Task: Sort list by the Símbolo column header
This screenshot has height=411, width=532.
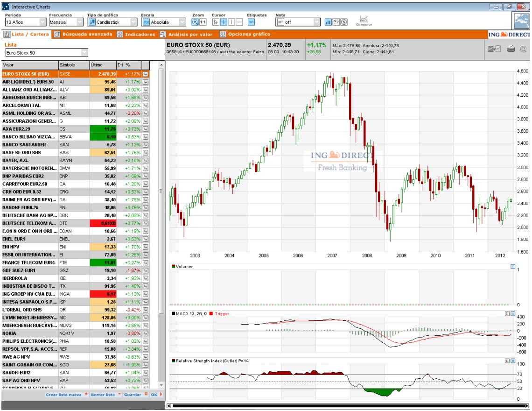Action: tap(74, 65)
